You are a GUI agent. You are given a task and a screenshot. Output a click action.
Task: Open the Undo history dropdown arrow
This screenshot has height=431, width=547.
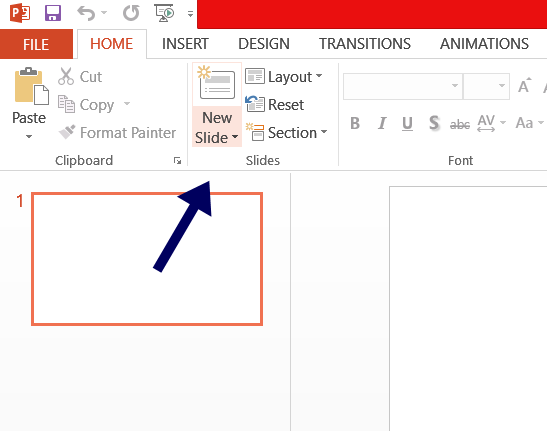click(x=104, y=13)
